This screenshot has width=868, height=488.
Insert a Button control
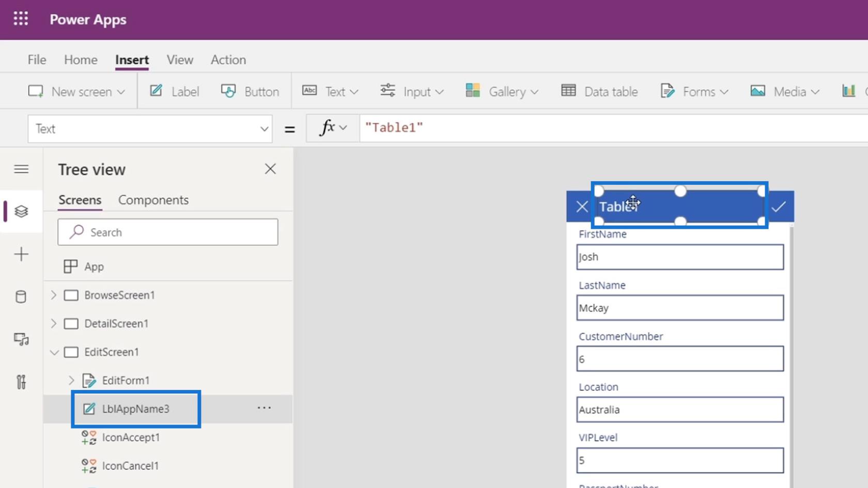click(250, 91)
